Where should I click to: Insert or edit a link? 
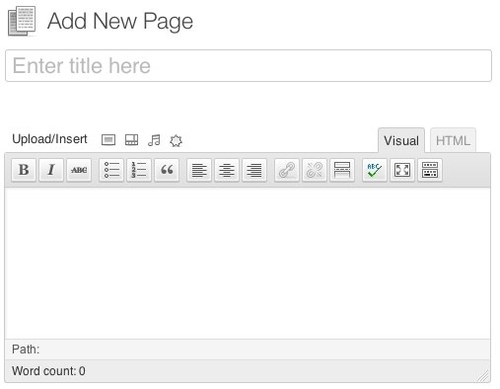click(x=287, y=170)
